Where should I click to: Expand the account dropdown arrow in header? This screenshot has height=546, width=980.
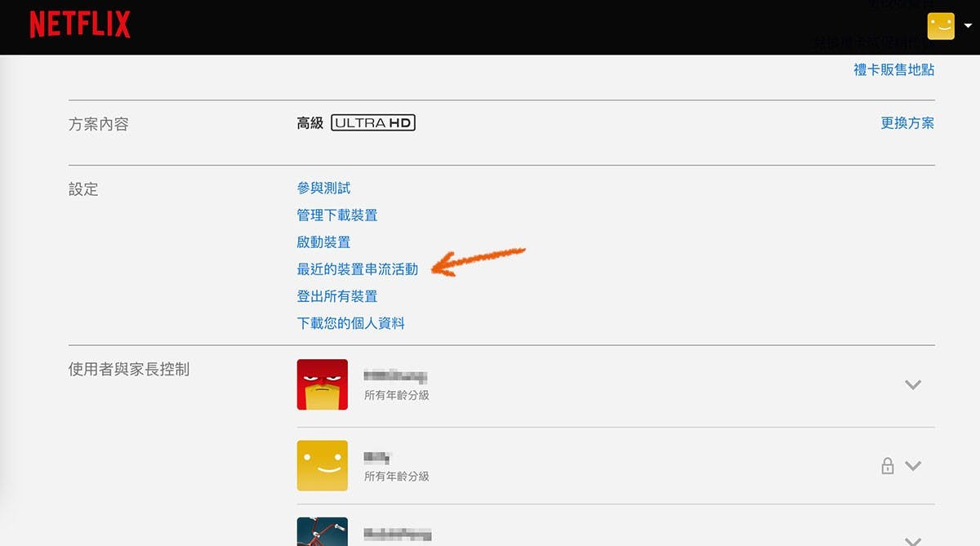[x=968, y=25]
